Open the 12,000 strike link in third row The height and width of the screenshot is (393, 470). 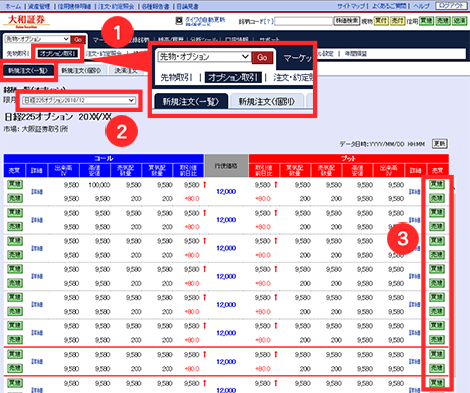point(226,248)
